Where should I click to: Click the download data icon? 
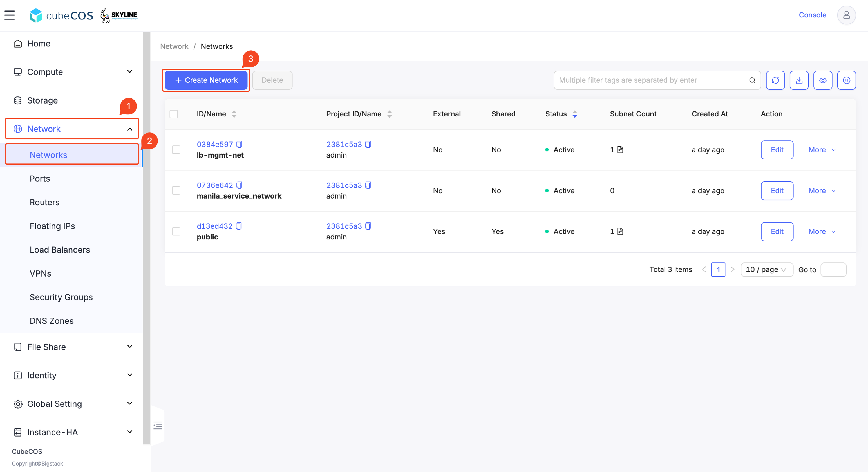pos(799,80)
